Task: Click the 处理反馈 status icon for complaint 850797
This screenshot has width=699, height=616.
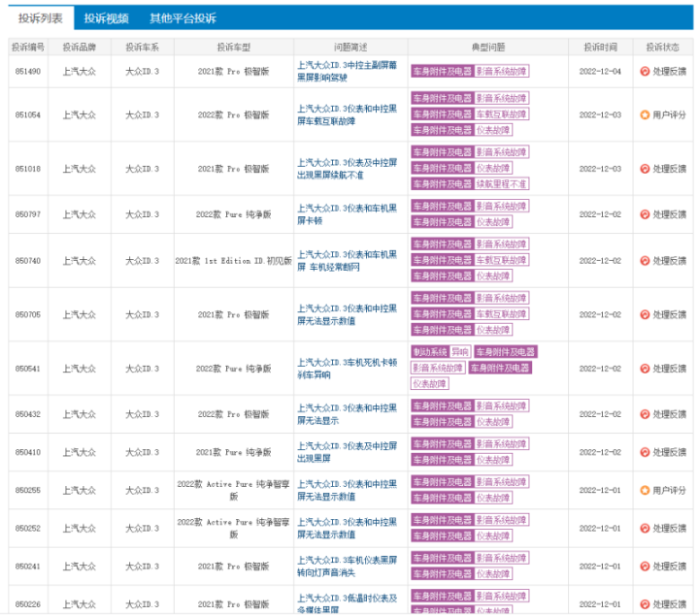Action: [x=645, y=214]
